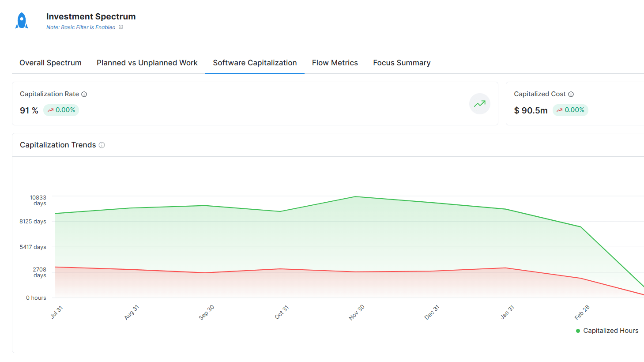
Task: Switch to Overall Spectrum tab
Action: (x=50, y=63)
